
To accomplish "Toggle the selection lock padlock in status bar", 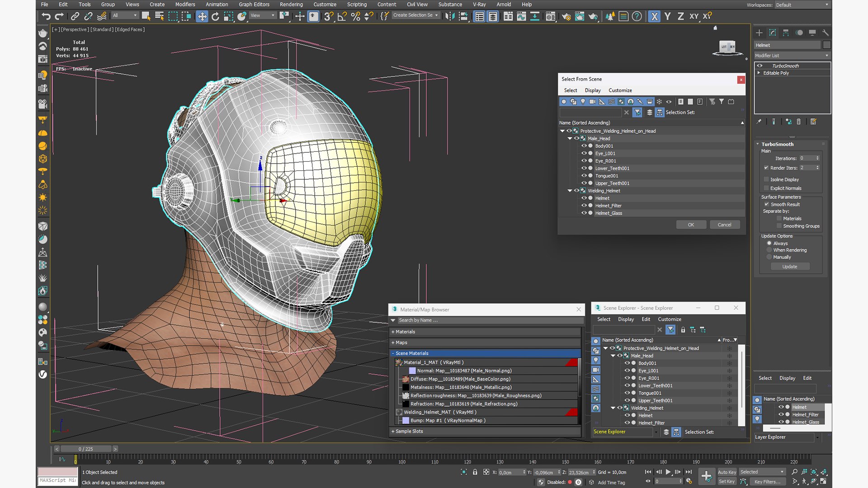I will point(475,472).
